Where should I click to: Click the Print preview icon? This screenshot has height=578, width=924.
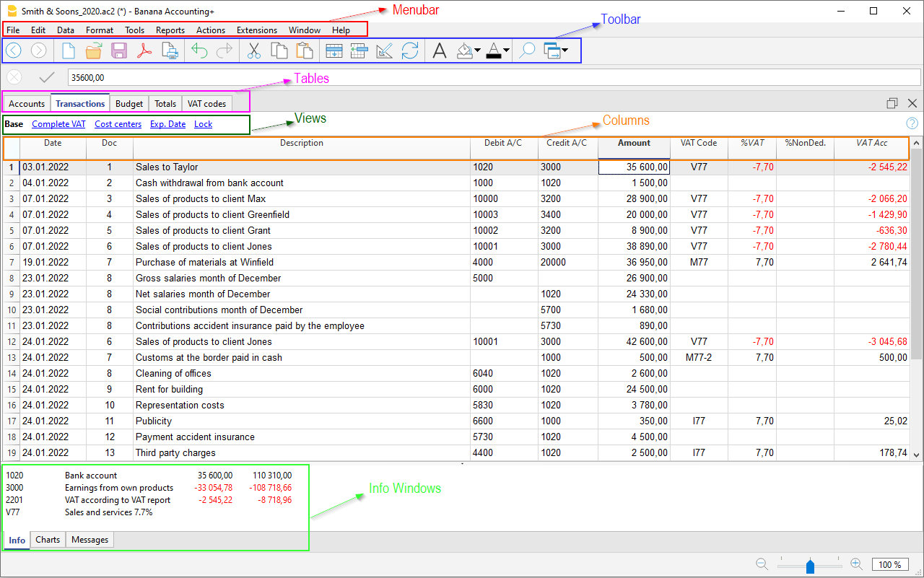coord(170,51)
